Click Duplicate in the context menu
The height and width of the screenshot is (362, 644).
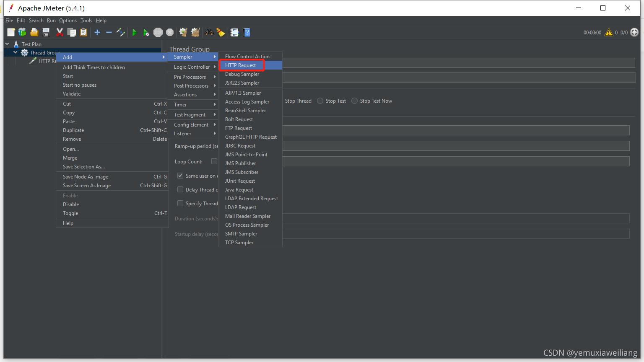[x=112, y=130]
